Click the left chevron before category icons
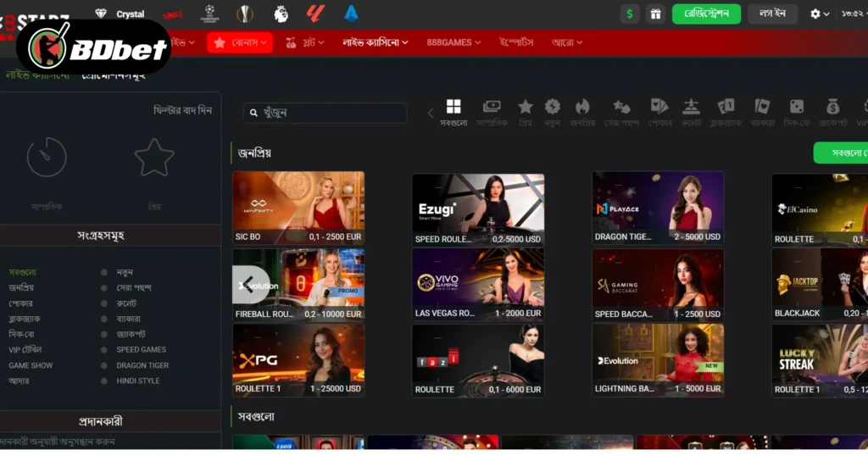 point(430,114)
